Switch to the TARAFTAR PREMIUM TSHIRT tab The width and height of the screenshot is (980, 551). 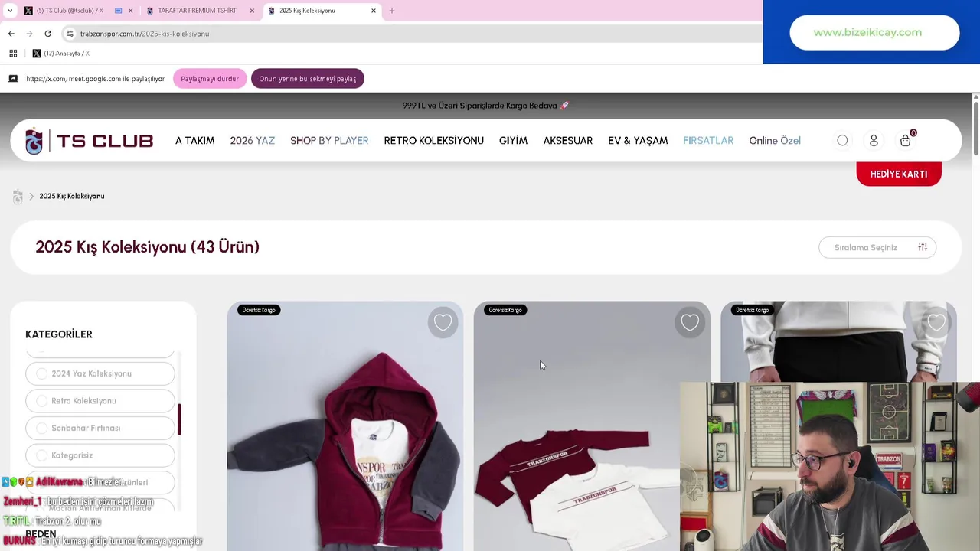tap(195, 11)
